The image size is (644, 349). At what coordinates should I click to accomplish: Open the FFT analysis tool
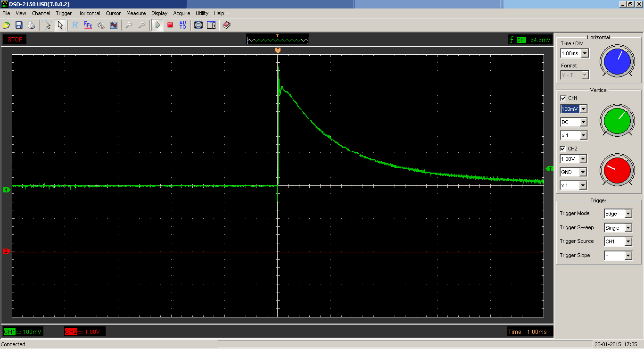click(x=88, y=25)
